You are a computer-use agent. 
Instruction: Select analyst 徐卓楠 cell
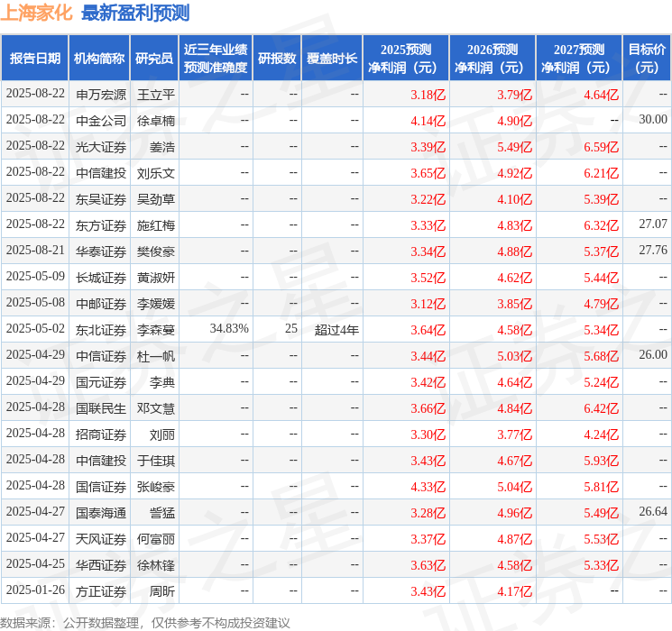155,121
